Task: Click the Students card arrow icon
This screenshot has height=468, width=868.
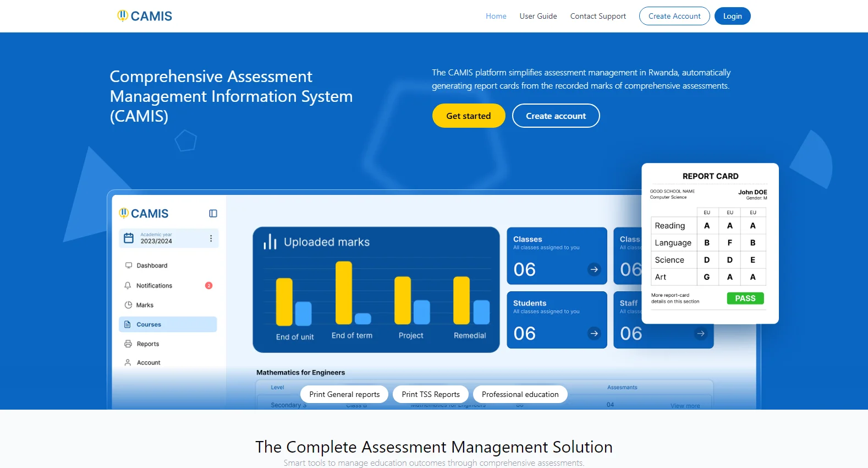Action: 594,333
